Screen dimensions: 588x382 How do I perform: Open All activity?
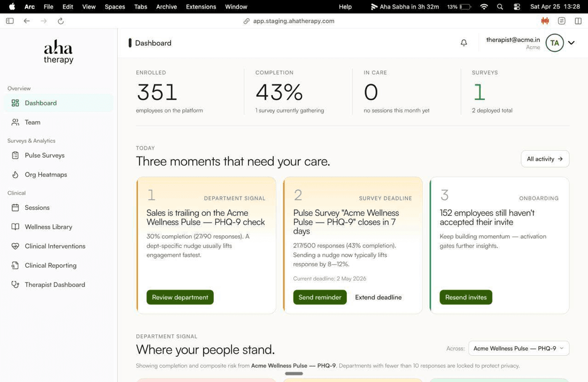coord(545,159)
